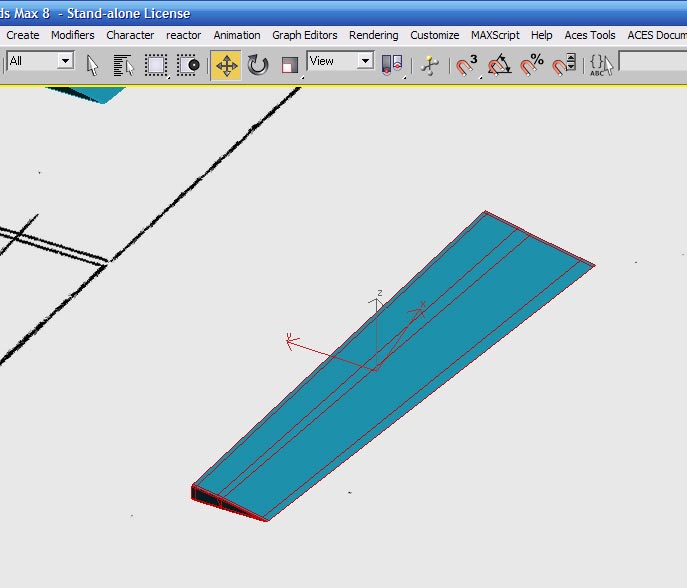Toggle the Window/Crossing selection mode
This screenshot has height=588, width=687.
(188, 65)
